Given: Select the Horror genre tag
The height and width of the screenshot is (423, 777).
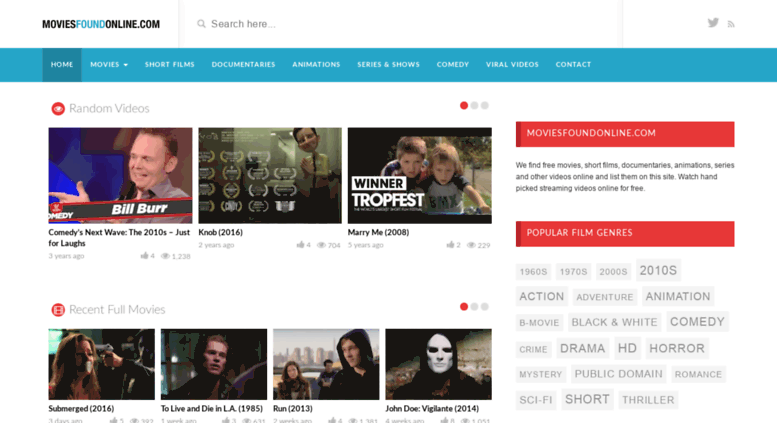Looking at the screenshot, I should coord(677,348).
